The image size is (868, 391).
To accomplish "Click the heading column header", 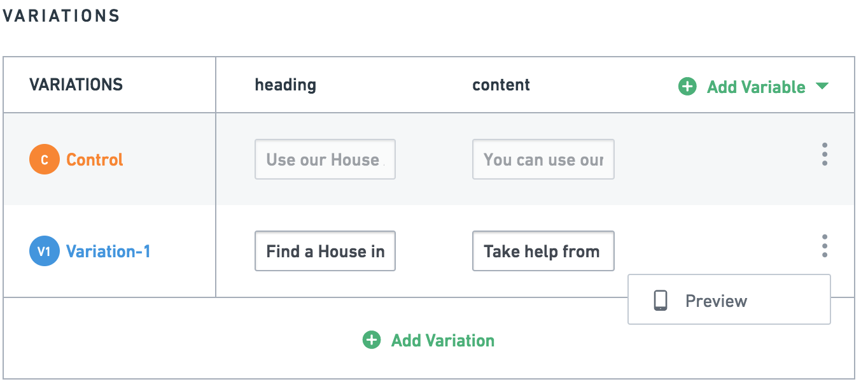I will [285, 85].
